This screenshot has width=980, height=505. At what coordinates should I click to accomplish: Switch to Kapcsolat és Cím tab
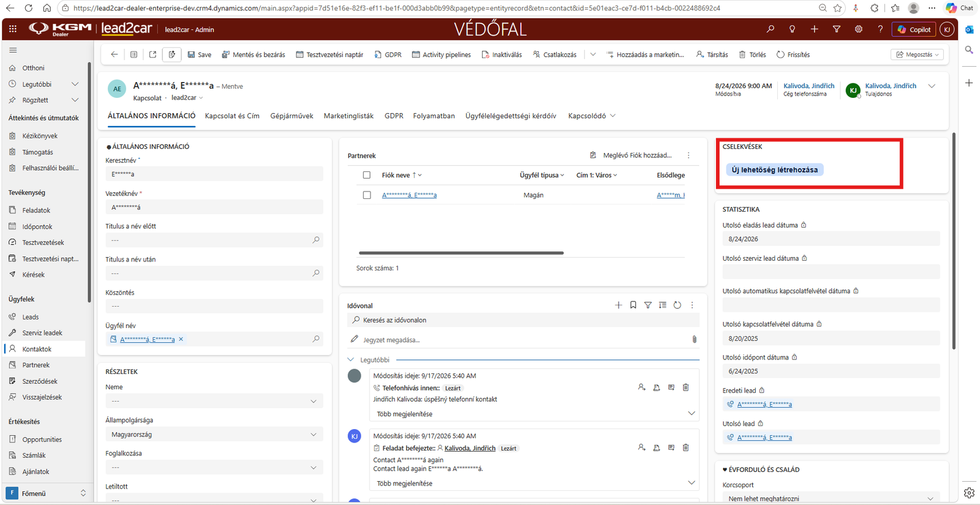click(x=232, y=116)
